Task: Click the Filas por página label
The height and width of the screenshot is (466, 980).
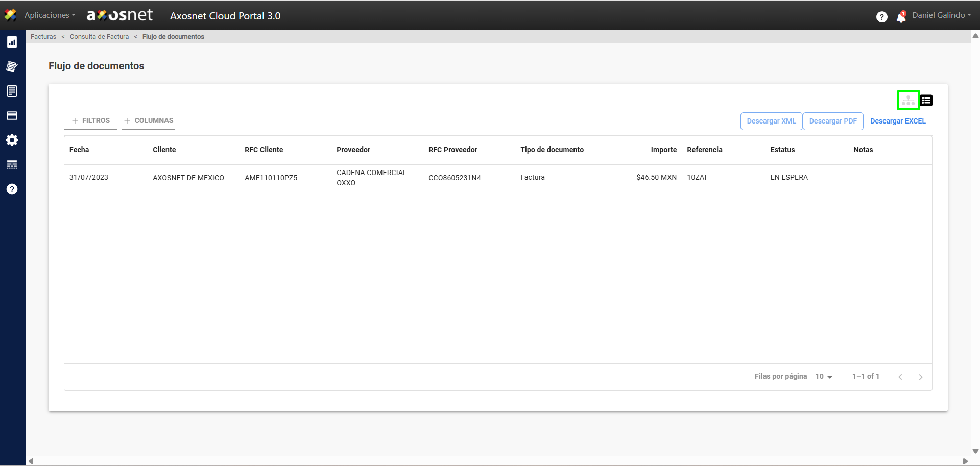Action: pos(781,376)
